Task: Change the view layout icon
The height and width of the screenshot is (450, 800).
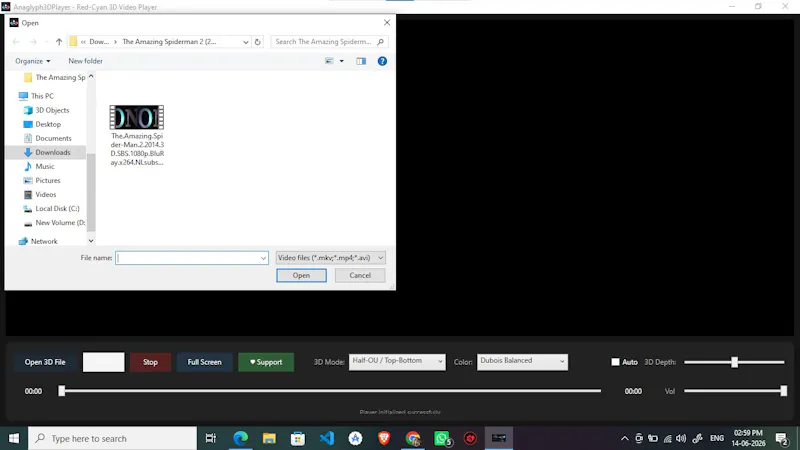Action: click(x=329, y=61)
